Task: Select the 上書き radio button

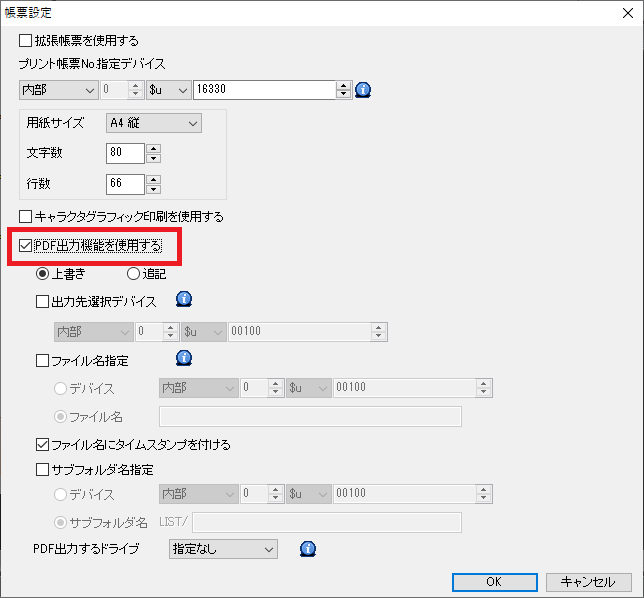Action: (x=43, y=274)
